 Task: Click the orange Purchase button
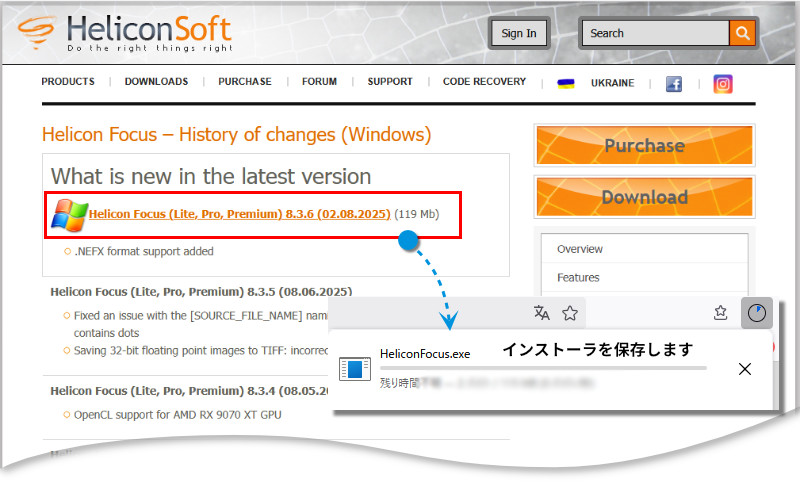644,145
